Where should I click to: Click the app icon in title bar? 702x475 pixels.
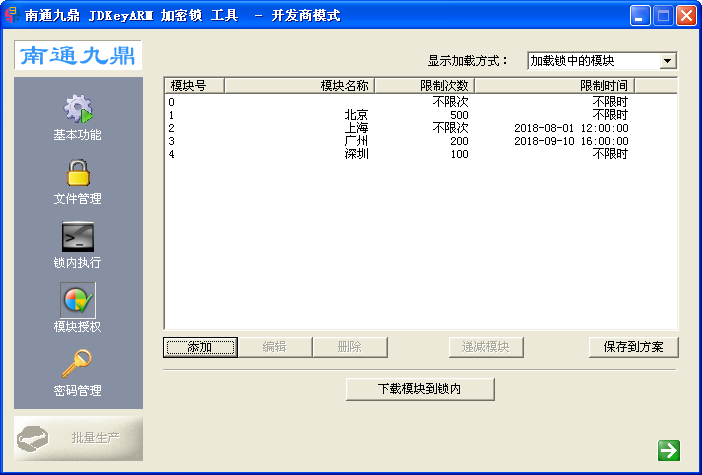pos(12,15)
